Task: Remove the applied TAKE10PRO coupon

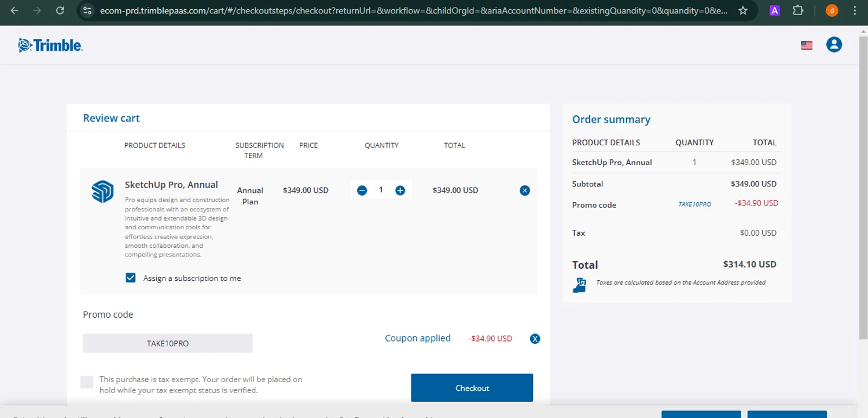Action: [535, 339]
